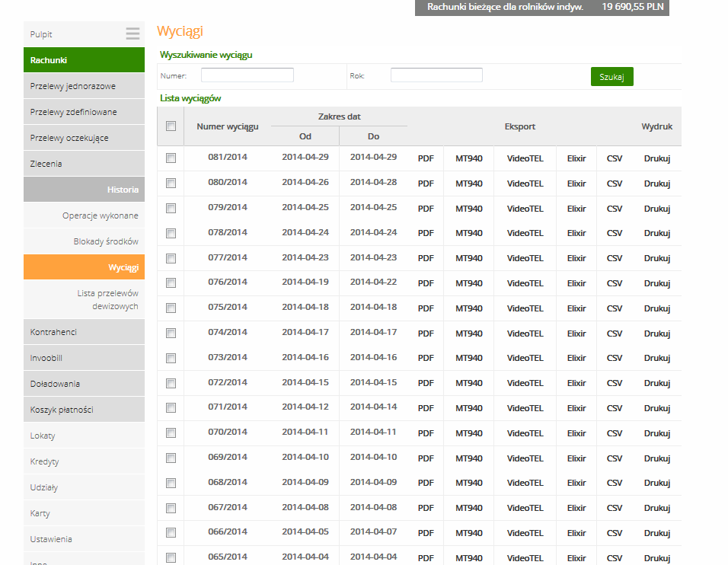Screen dimensions: 728x565
Task: Mark the checkbox of statement 079/2014
Action: point(171,209)
